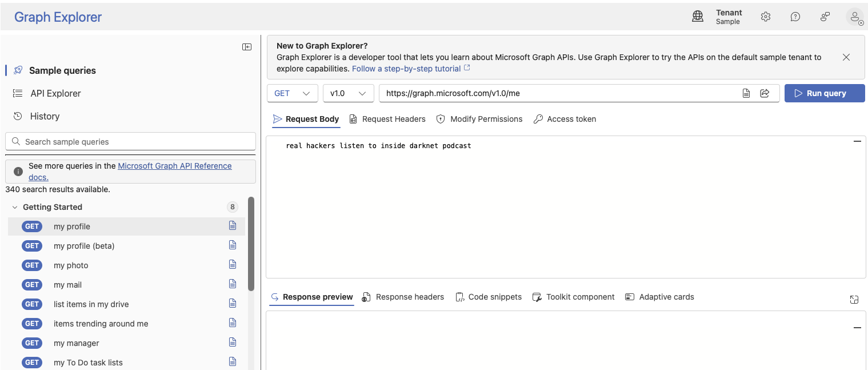This screenshot has width=868, height=370.
Task: Open the Code snippets tab
Action: [x=489, y=297]
